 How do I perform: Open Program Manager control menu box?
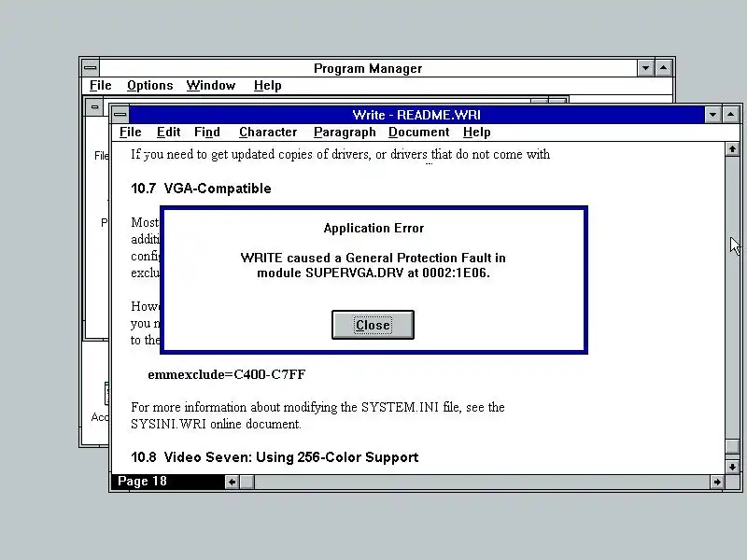90,67
